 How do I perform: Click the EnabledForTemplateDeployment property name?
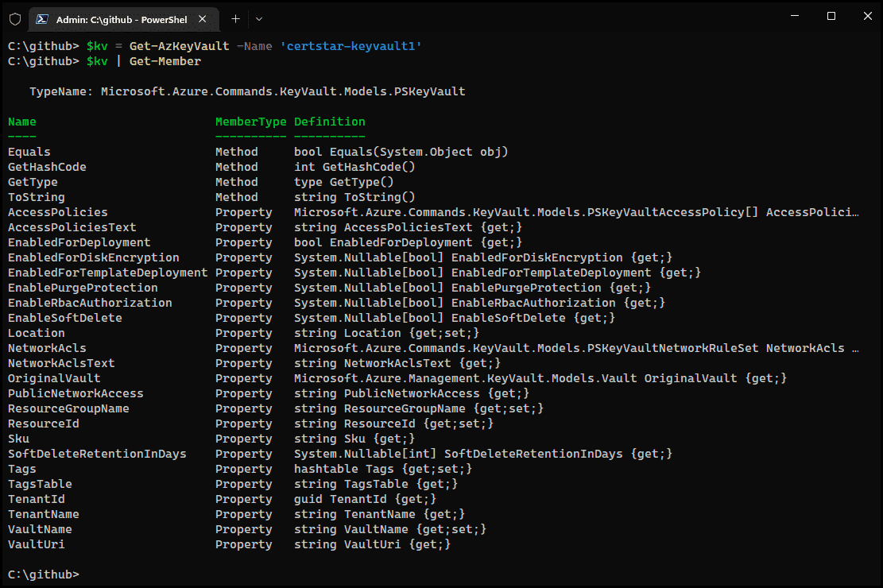(x=107, y=273)
